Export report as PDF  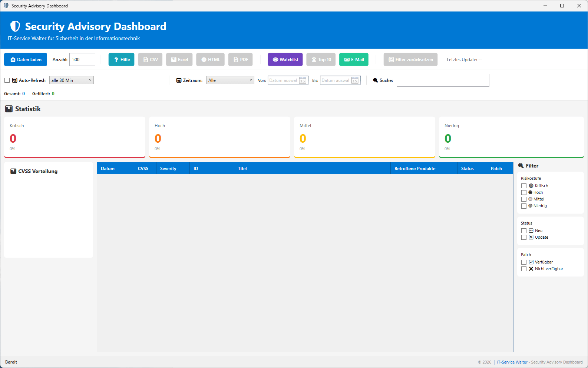(240, 60)
